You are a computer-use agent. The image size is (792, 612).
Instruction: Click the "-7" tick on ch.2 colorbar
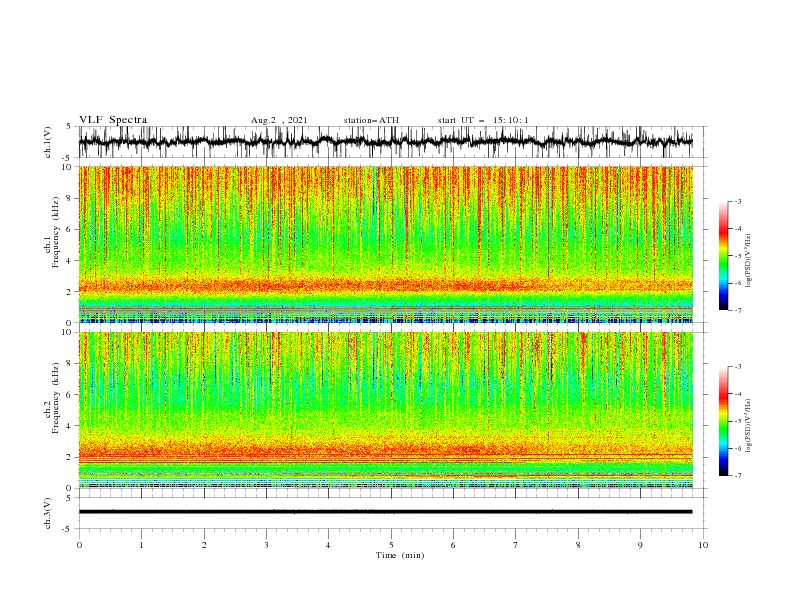point(738,476)
